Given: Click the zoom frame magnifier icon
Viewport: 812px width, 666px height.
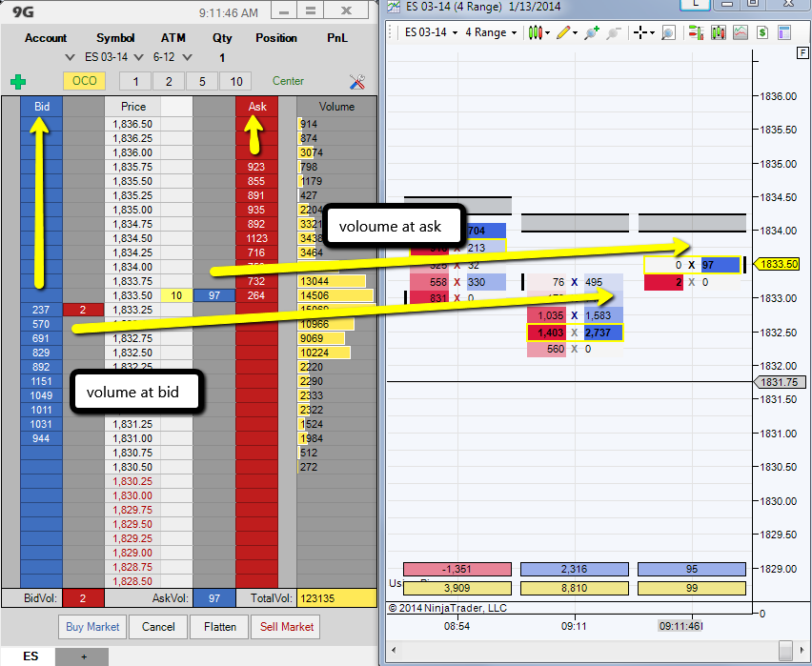Looking at the screenshot, I should (668, 33).
